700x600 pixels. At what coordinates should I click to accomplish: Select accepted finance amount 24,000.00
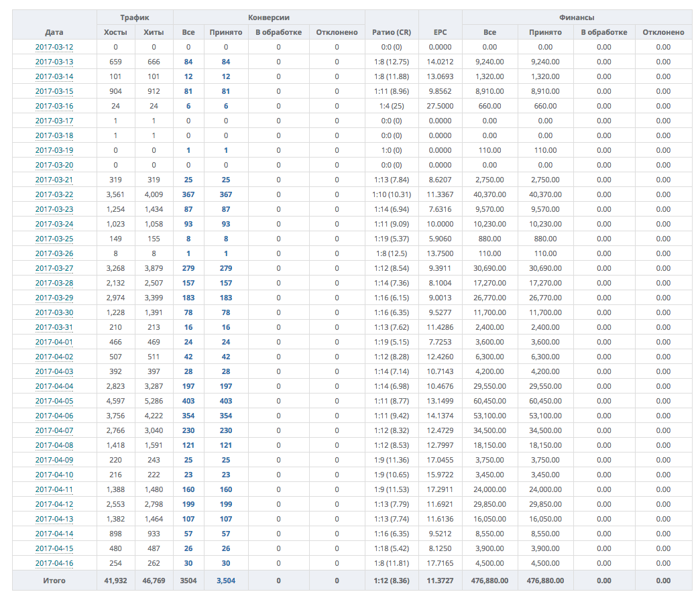[546, 490]
